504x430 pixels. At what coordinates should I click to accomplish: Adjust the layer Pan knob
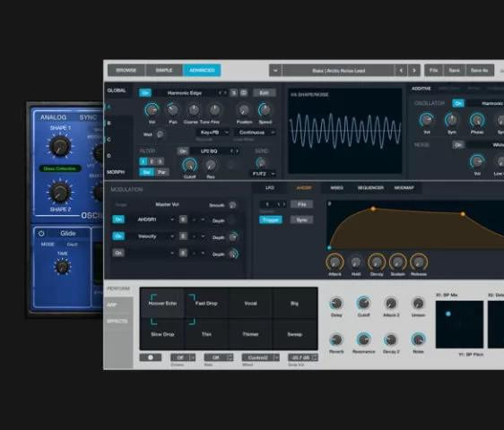pyautogui.click(x=173, y=110)
